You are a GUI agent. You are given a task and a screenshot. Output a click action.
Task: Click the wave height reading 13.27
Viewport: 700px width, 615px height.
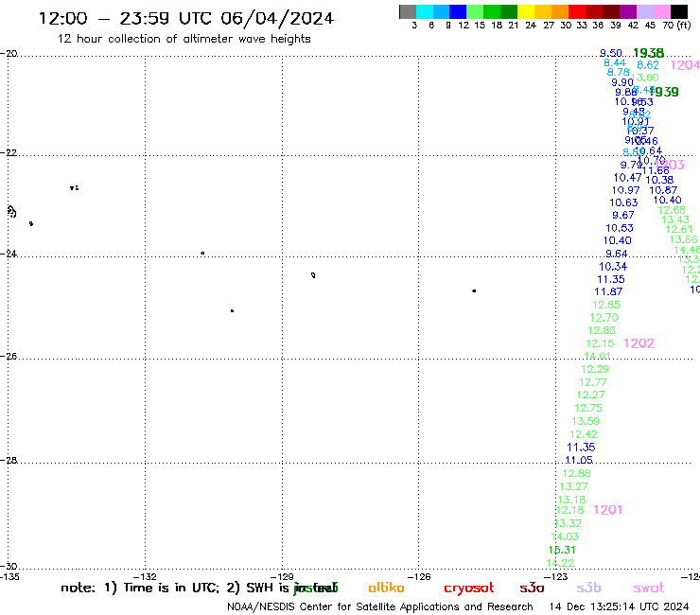[x=573, y=486]
